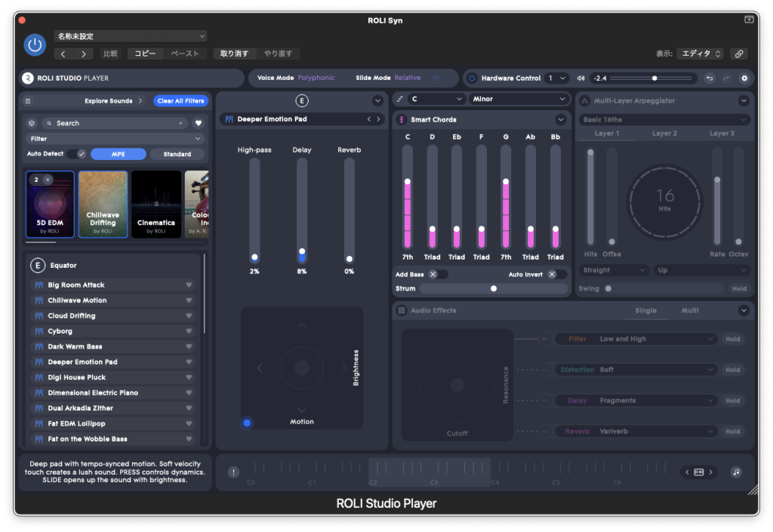Expand the Basic 16ths arpeggiator preset dropdown
Viewport: 773px width, 532px height.
[x=664, y=120]
